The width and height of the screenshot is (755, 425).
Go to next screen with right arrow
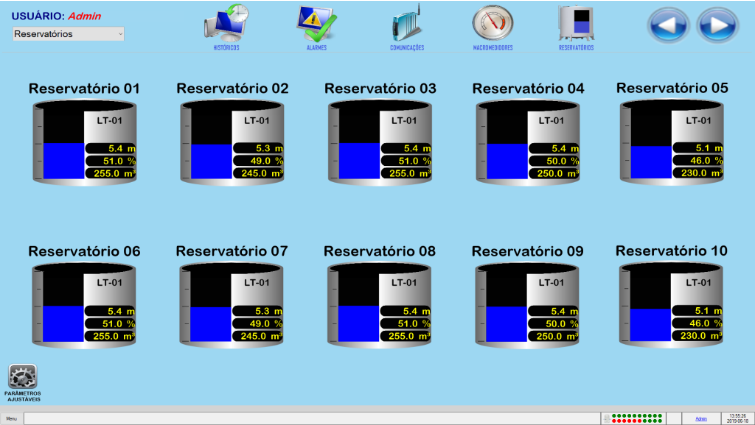tap(717, 25)
